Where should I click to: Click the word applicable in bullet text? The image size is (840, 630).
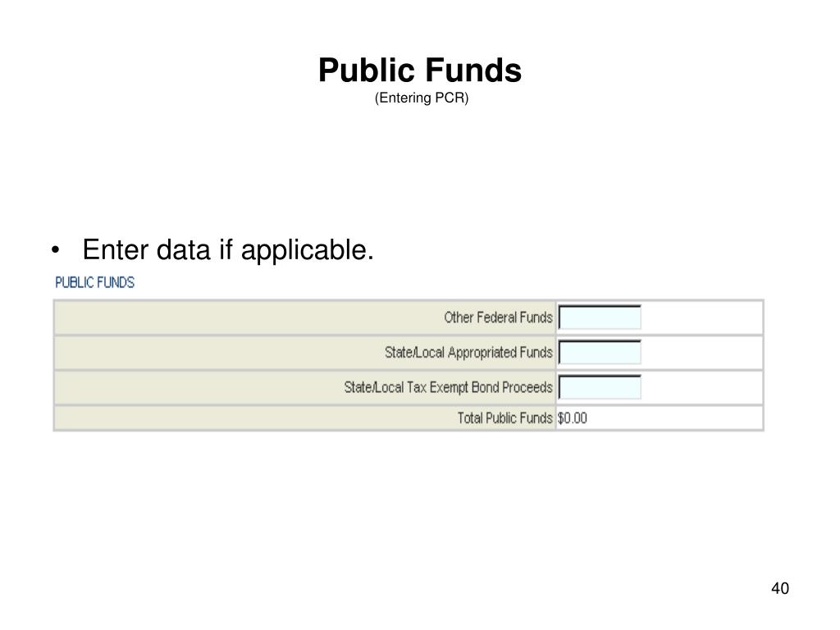click(307, 250)
